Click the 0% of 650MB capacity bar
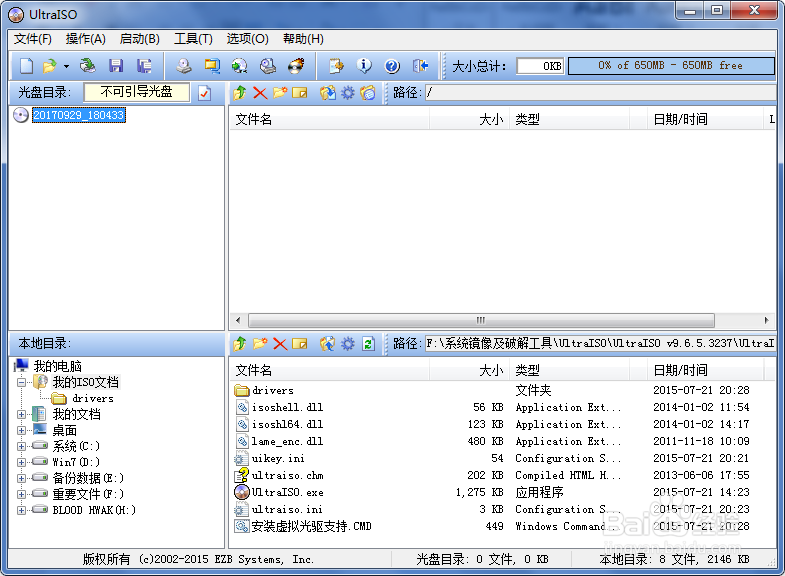Screen dimensions: 785x576 (x=671, y=66)
